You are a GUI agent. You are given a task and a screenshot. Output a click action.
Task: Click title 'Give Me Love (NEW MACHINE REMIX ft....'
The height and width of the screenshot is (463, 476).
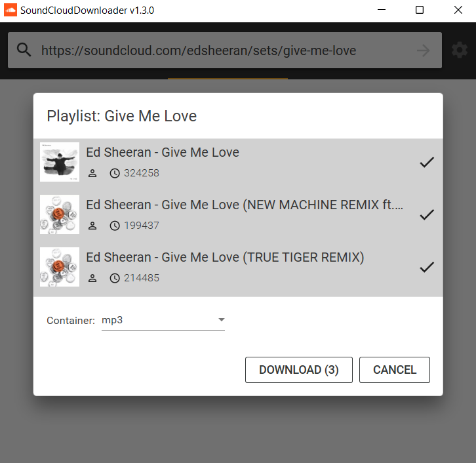pos(245,205)
